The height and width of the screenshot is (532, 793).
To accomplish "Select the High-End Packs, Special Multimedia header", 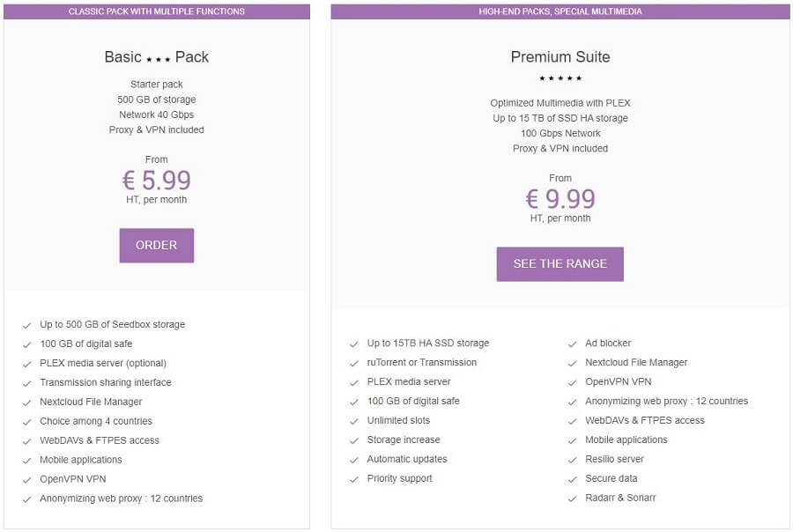I will [560, 11].
